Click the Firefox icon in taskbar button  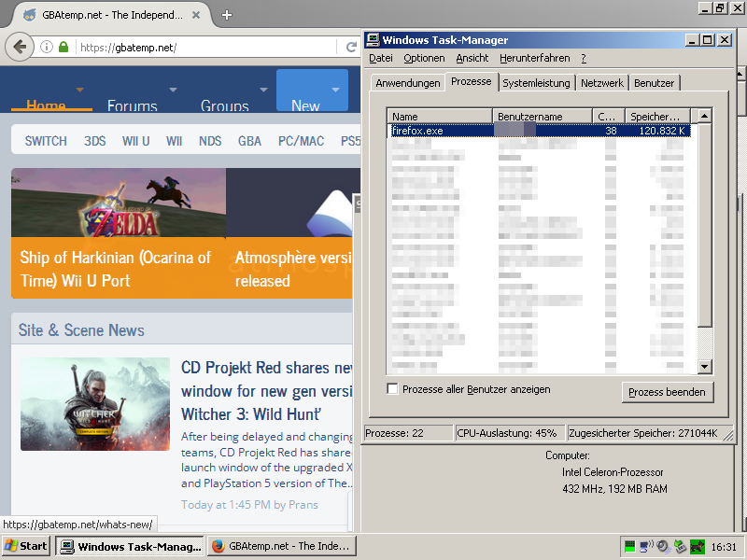218,546
